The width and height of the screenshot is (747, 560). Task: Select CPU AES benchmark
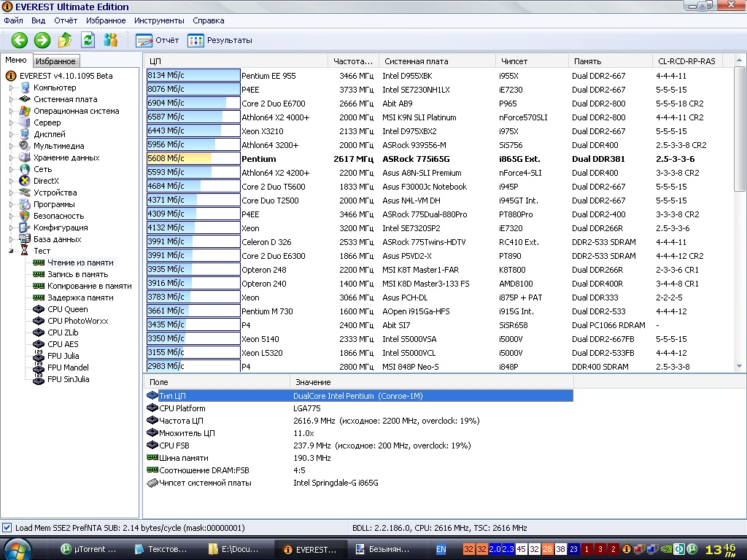point(63,344)
